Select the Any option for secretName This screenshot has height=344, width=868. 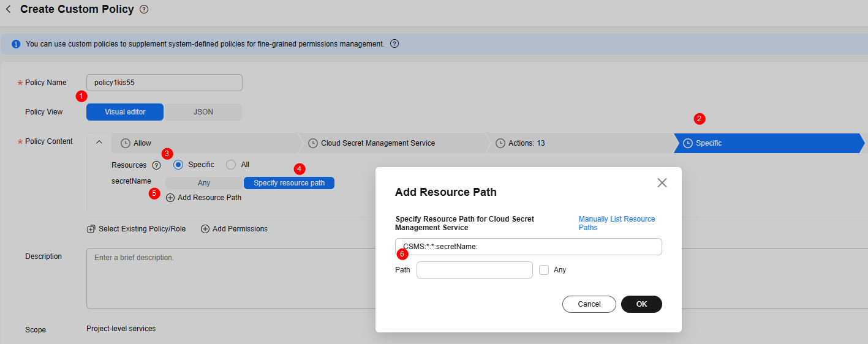click(x=204, y=183)
